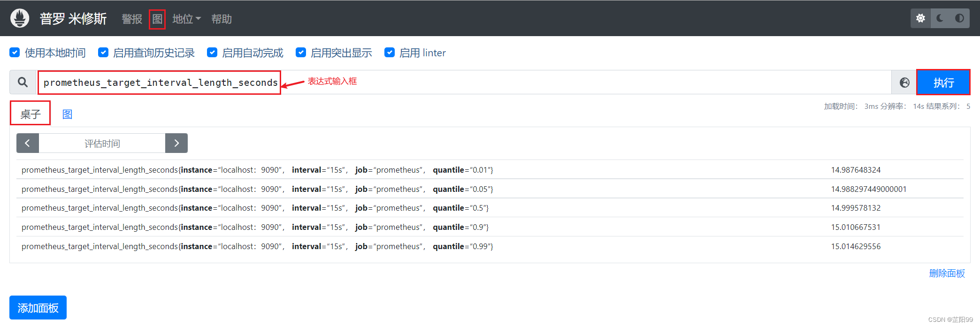Viewport: 980px width, 327px height.
Task: Select the 桌子 tab
Action: [31, 114]
